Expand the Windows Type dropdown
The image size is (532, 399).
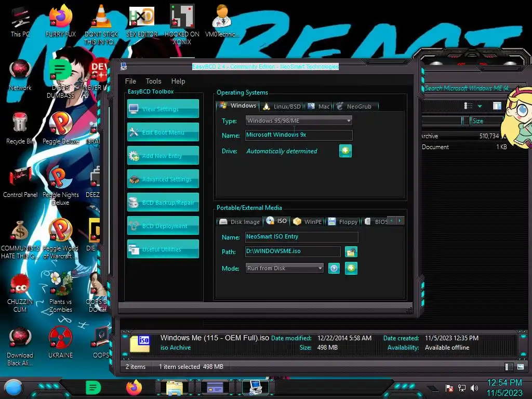[299, 121]
